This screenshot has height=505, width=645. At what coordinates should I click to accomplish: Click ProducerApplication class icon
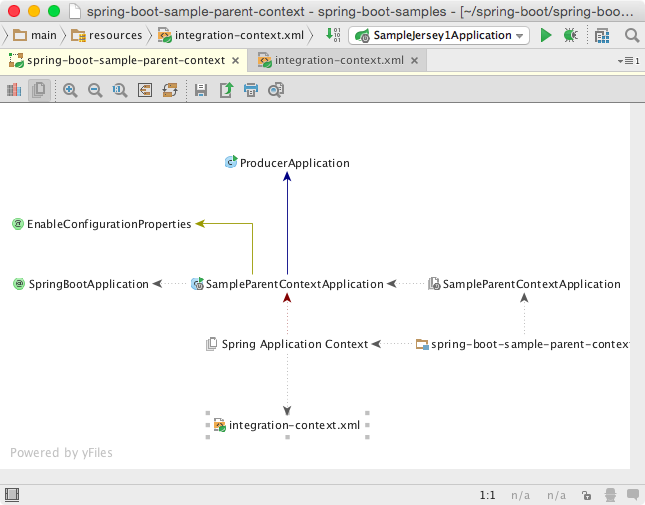point(231,162)
